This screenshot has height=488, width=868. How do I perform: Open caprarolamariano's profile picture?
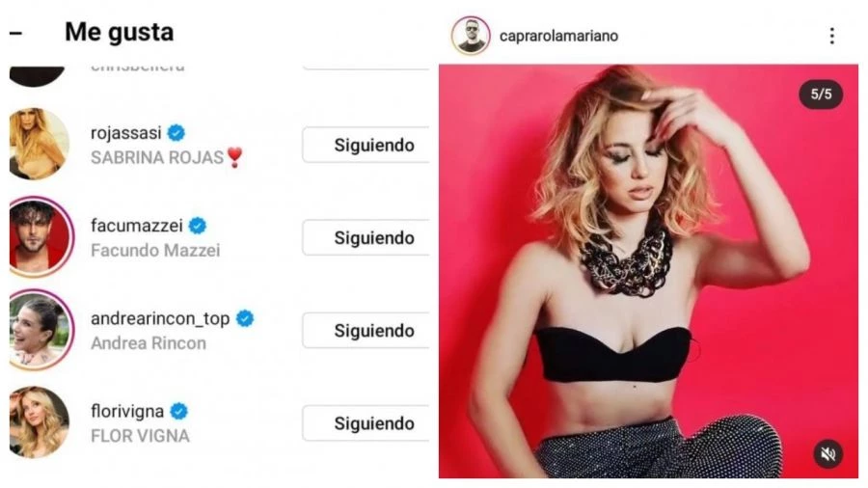[x=471, y=36]
